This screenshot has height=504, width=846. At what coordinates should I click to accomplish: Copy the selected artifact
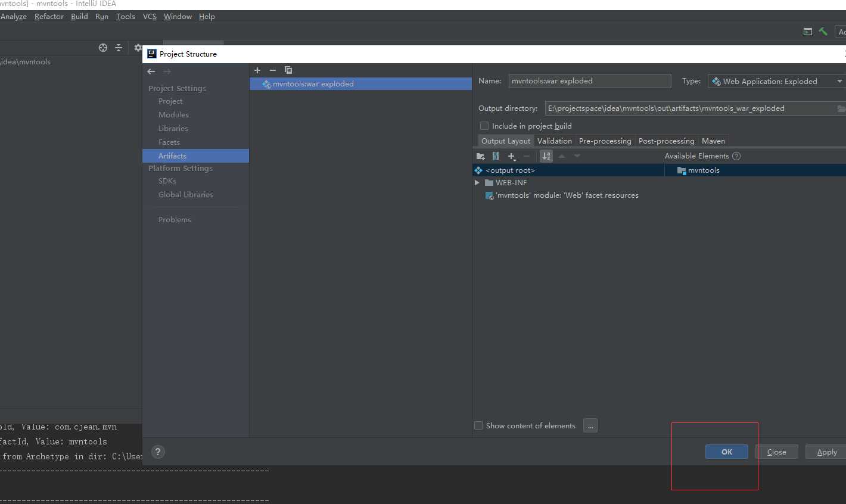pyautogui.click(x=288, y=70)
